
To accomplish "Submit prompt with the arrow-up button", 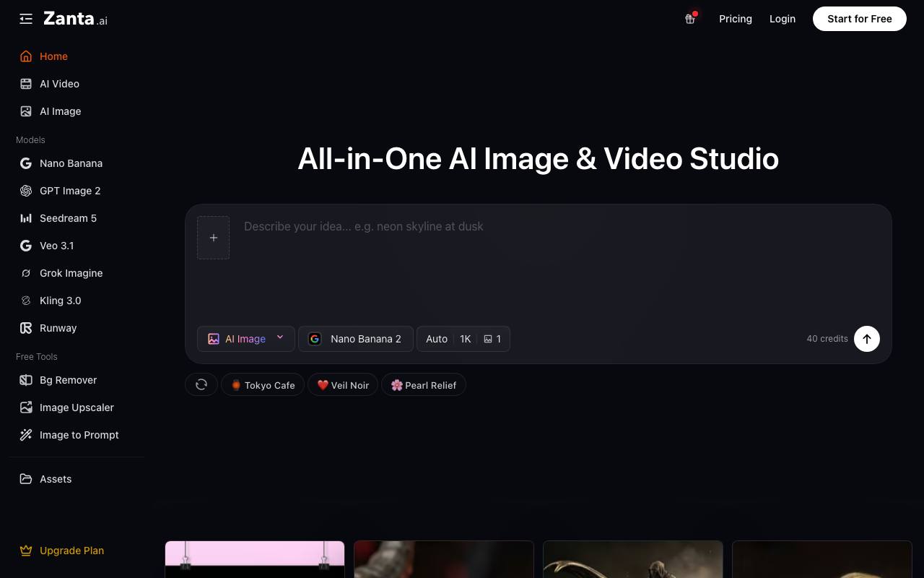I will pyautogui.click(x=867, y=339).
